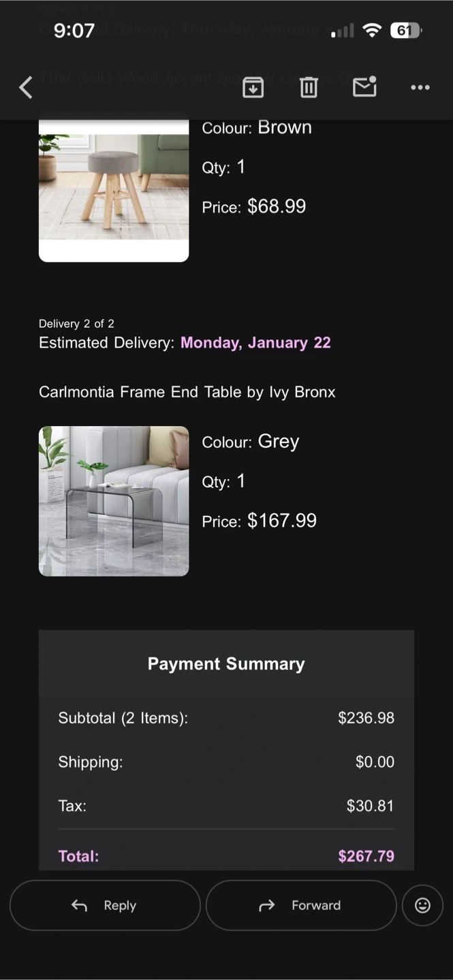This screenshot has height=980, width=453.
Task: Tap the $167.99 price text
Action: (x=281, y=521)
